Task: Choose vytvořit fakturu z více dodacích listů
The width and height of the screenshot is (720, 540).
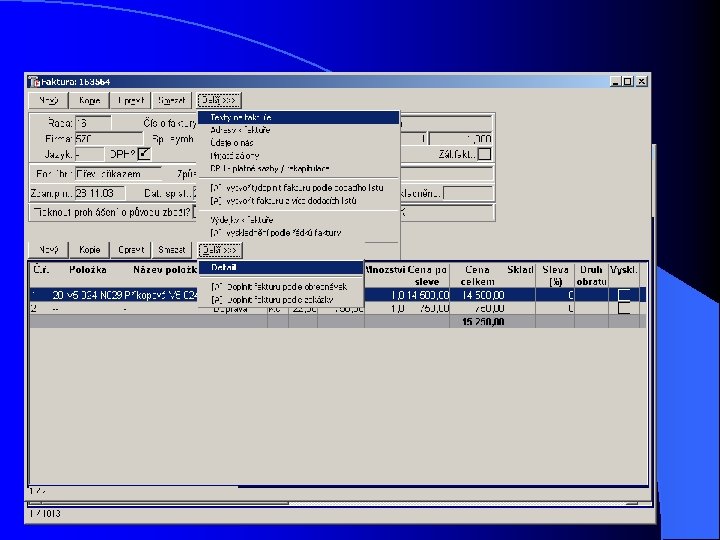Action: 298,201
